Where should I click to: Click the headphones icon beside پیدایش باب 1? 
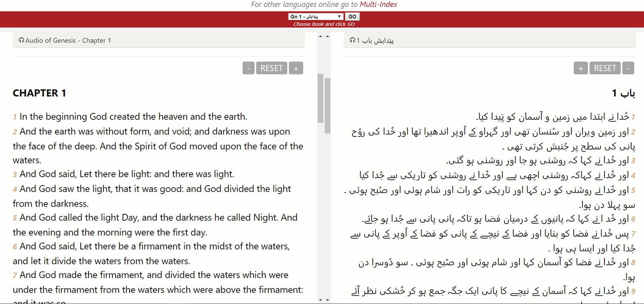pos(352,40)
